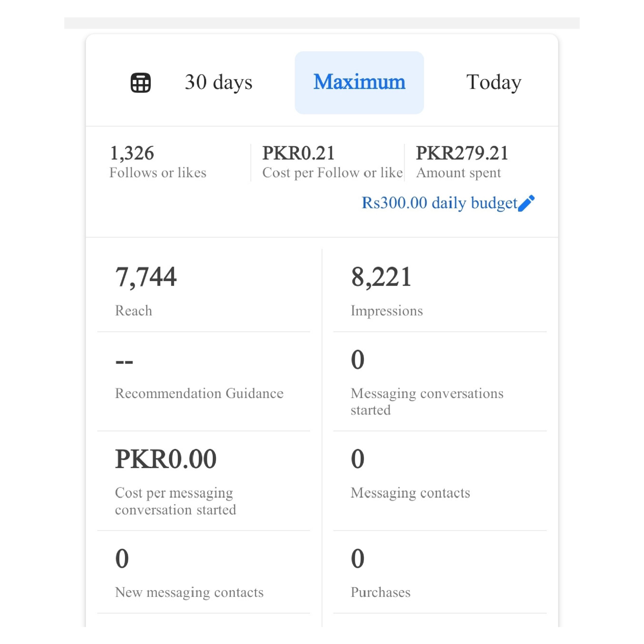
Task: Click the Follows or likes metric
Action: 158,172
